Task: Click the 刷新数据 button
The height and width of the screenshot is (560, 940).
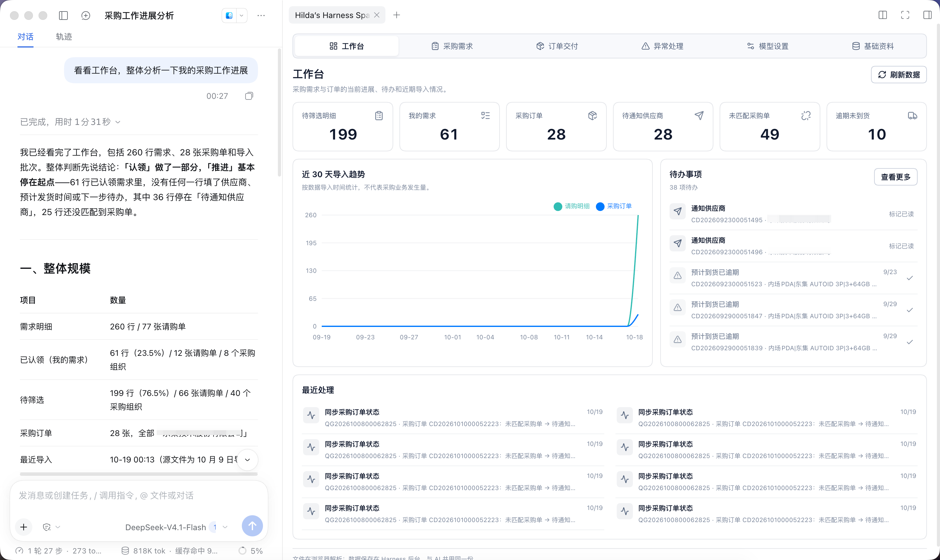Action: click(898, 75)
